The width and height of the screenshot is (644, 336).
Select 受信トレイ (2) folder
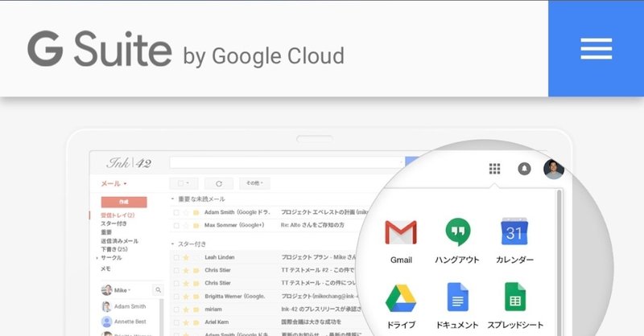(x=118, y=215)
